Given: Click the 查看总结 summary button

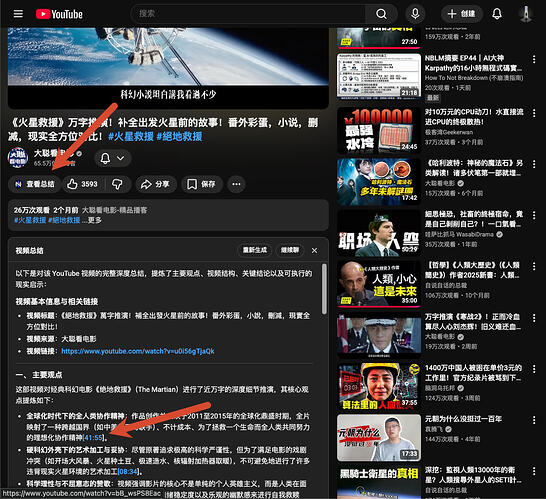Looking at the screenshot, I should click(34, 184).
